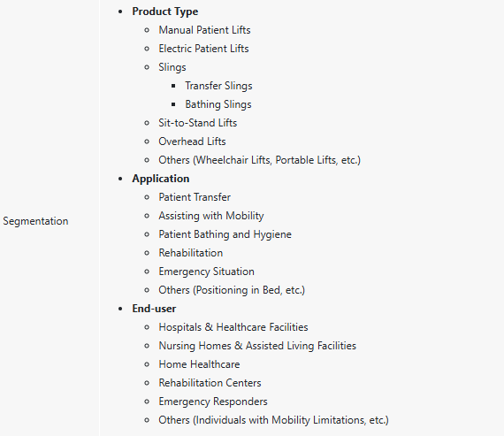Click Emergency Responders entry
This screenshot has height=436, width=504.
pos(213,402)
